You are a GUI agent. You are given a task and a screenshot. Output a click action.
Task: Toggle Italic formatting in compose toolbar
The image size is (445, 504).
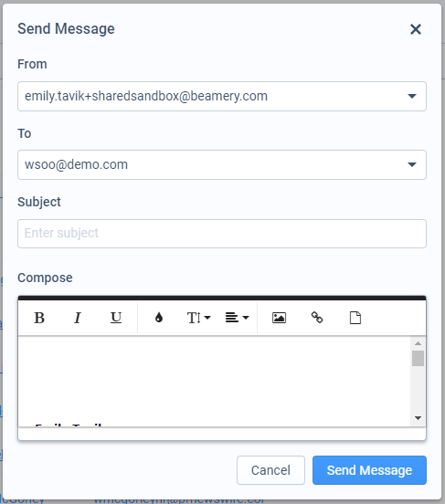coord(78,318)
